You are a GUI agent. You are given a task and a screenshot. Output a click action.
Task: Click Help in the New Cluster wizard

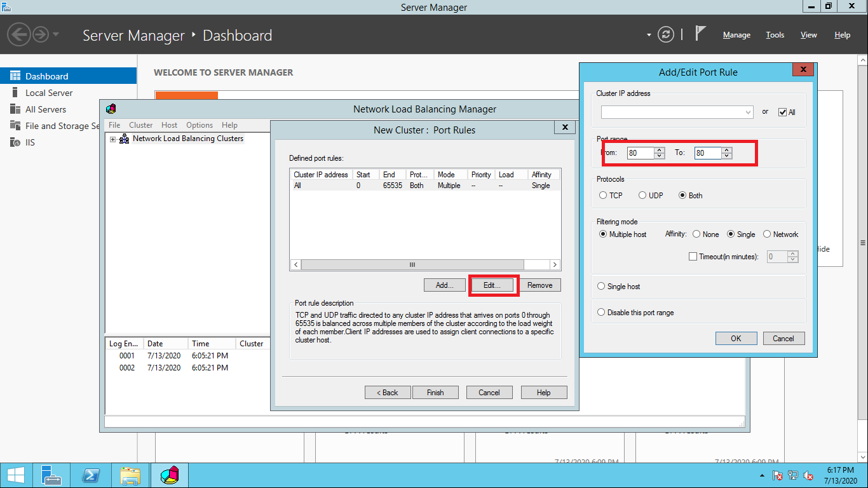click(544, 393)
